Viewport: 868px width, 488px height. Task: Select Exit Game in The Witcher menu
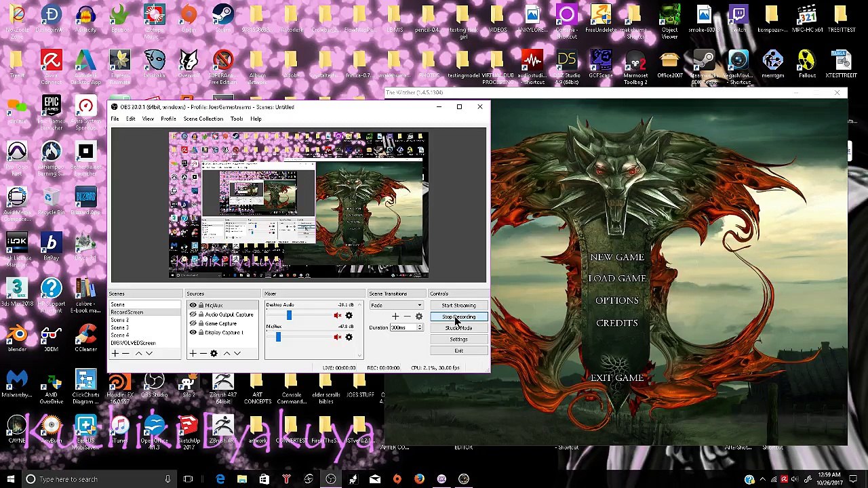[x=617, y=378]
